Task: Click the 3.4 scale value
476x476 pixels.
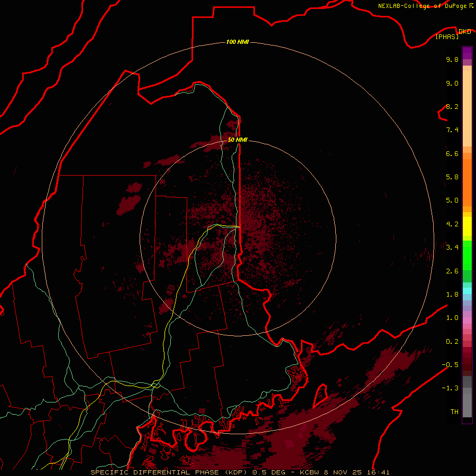Action: (452, 248)
